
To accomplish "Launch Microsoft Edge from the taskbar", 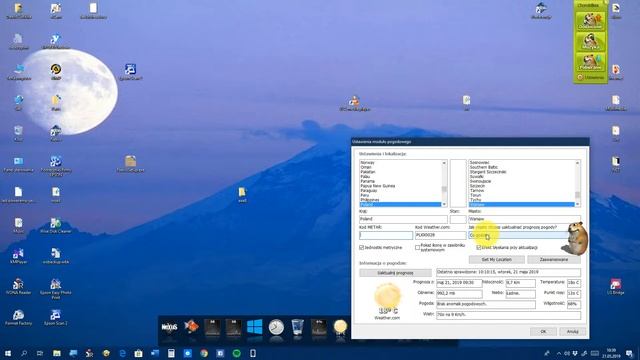I will click(122, 353).
